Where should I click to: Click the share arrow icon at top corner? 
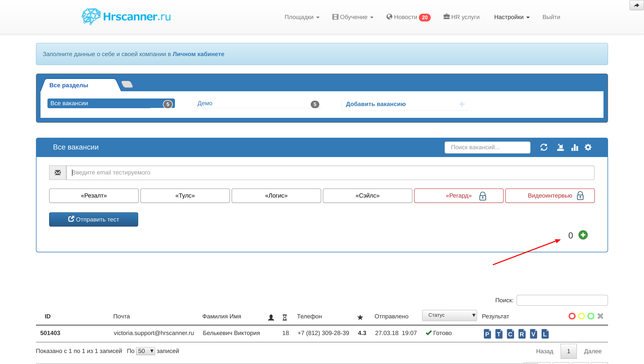tap(636, 5)
